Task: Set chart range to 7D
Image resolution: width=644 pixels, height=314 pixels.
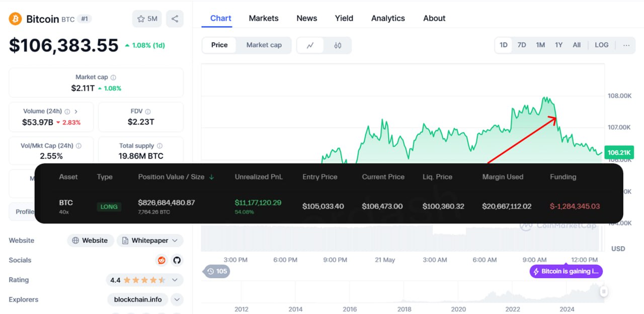Action: (x=522, y=45)
